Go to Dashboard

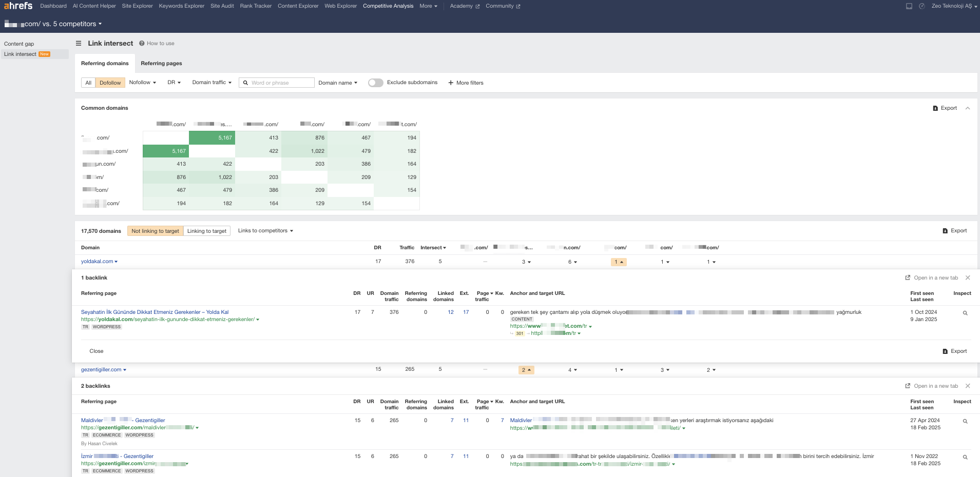coord(53,6)
